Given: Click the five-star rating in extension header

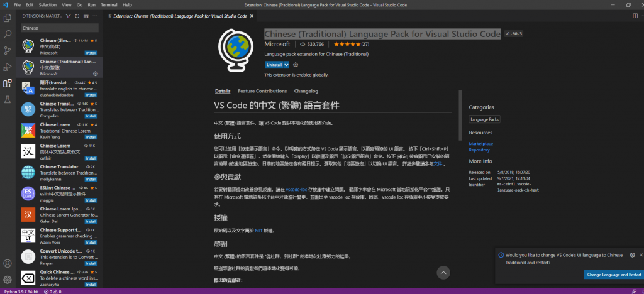Looking at the screenshot, I should [347, 44].
